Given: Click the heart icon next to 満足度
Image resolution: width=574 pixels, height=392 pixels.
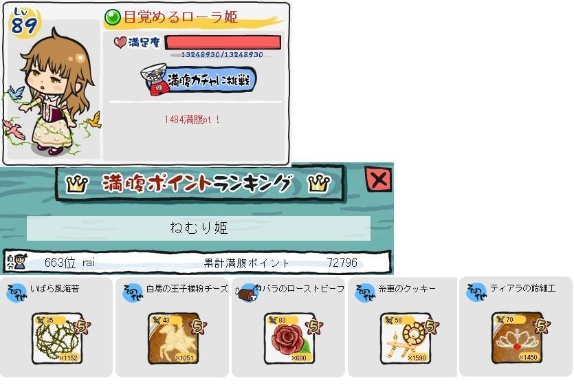Looking at the screenshot, I should click(120, 43).
